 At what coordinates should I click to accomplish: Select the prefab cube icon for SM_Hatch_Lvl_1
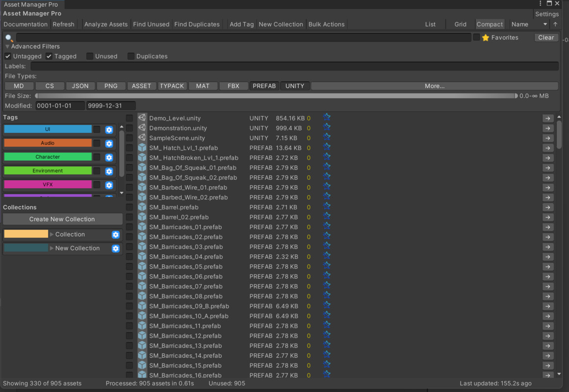142,147
